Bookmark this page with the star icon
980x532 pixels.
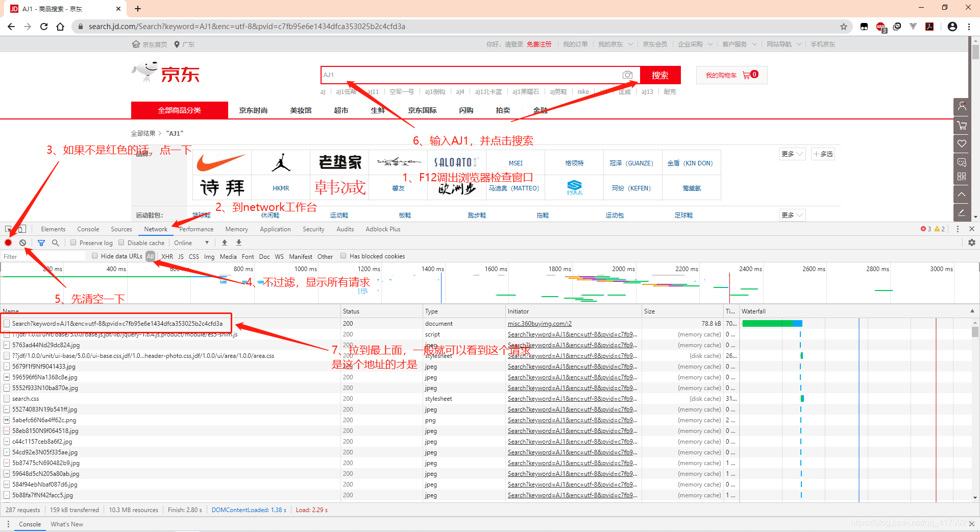pyautogui.click(x=844, y=27)
